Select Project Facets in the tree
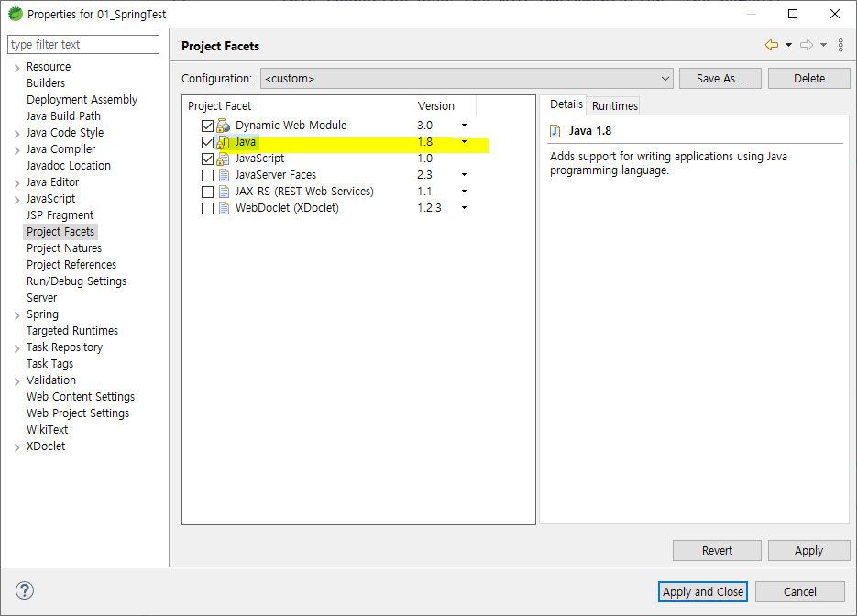The width and height of the screenshot is (857, 616). [x=60, y=232]
